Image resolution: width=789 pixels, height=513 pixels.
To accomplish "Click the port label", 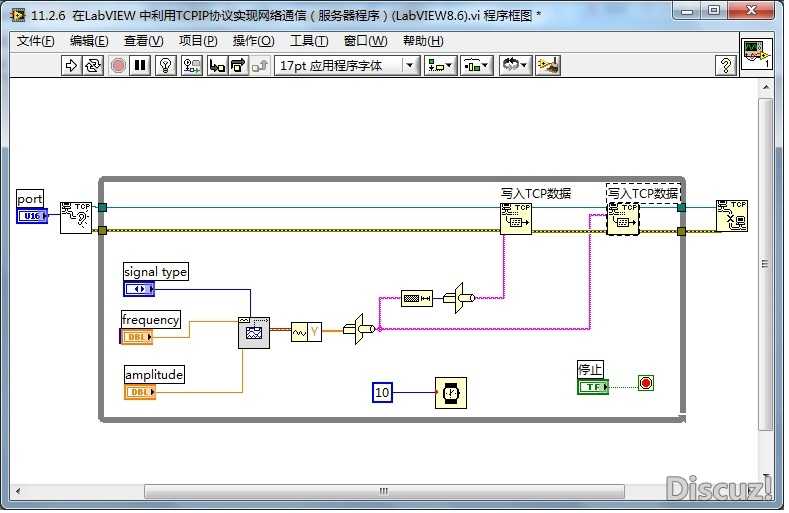I will 30,199.
